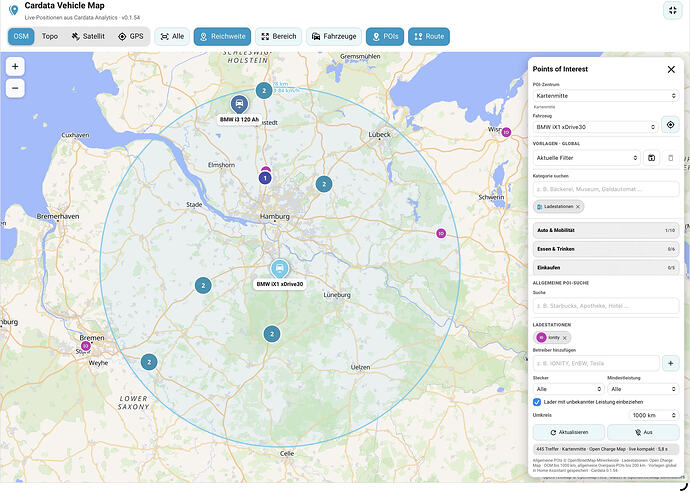Image resolution: width=690 pixels, height=493 pixels.
Task: Click the Ionity marker near Bremen
Action: click(x=86, y=346)
